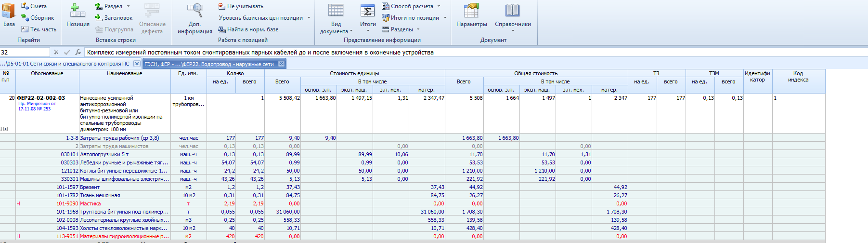
Task: Open document Параметры
Action: [472, 15]
